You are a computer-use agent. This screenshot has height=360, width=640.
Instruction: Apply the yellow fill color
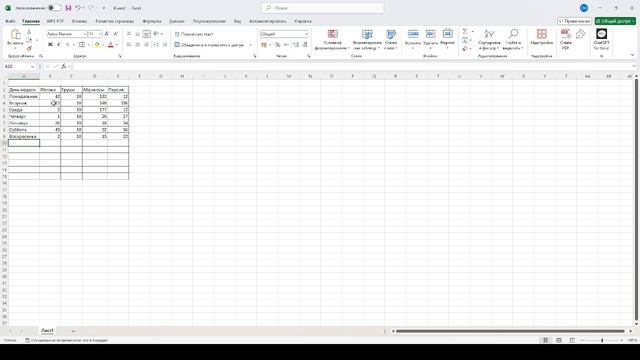[97, 44]
